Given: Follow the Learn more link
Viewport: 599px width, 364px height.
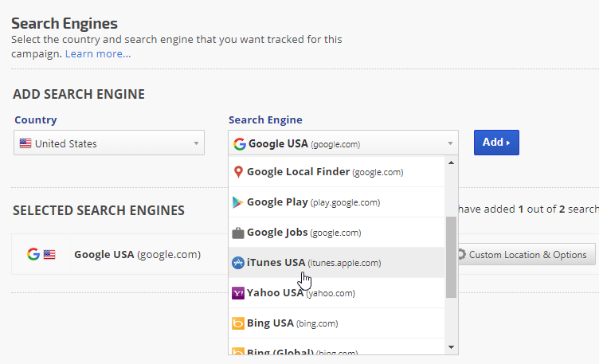Looking at the screenshot, I should coord(98,54).
